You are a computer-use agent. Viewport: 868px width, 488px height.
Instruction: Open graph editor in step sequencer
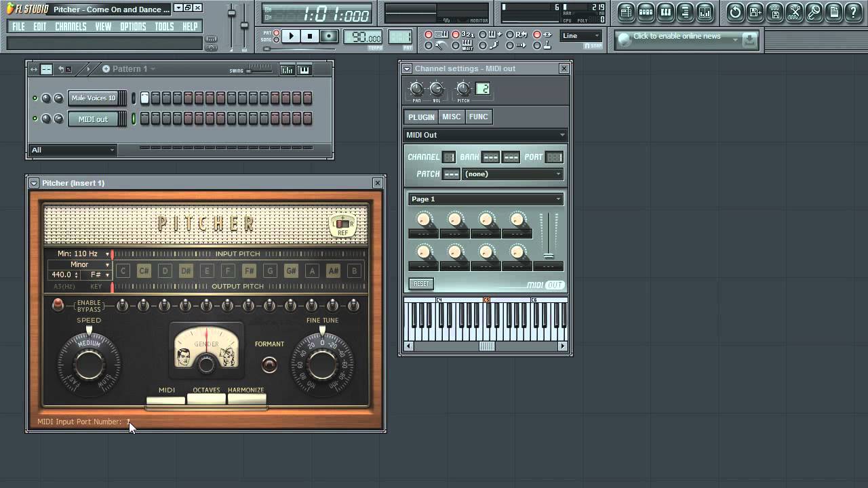coord(287,70)
